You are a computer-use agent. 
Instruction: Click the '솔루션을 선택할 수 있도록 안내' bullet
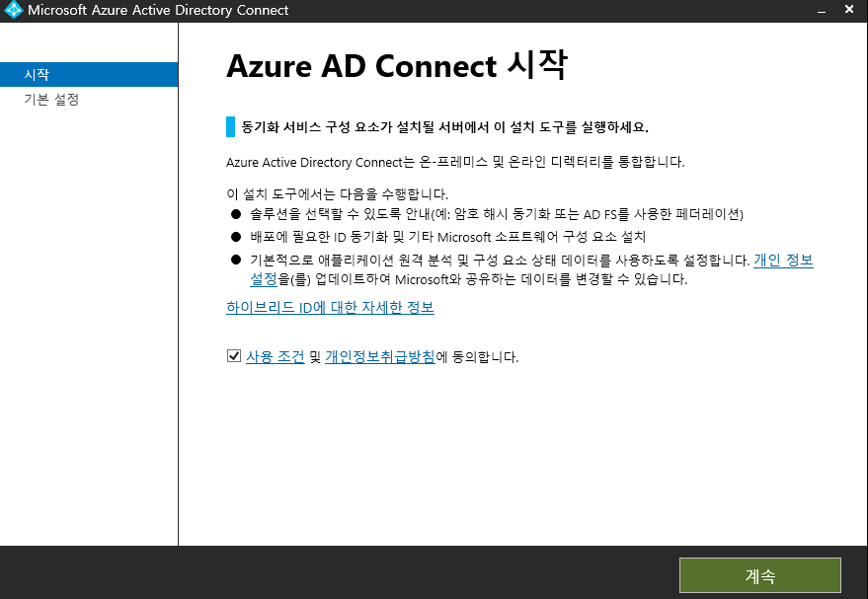[x=497, y=214]
